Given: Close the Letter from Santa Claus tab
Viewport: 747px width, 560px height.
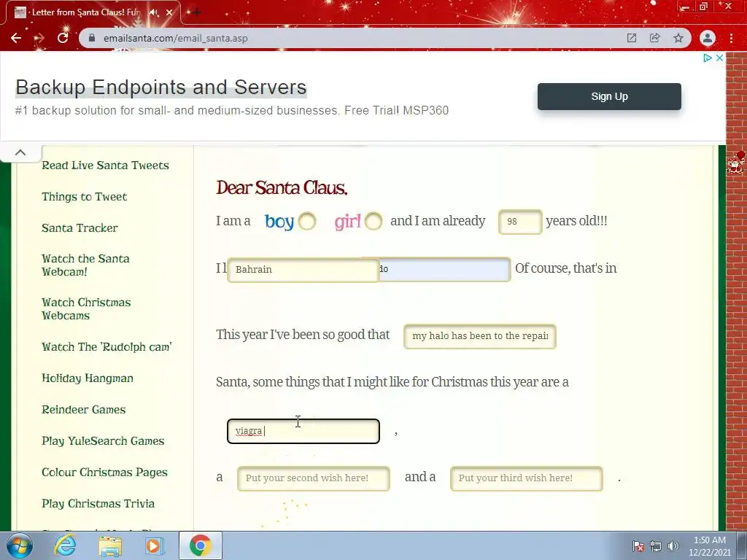Looking at the screenshot, I should point(169,12).
